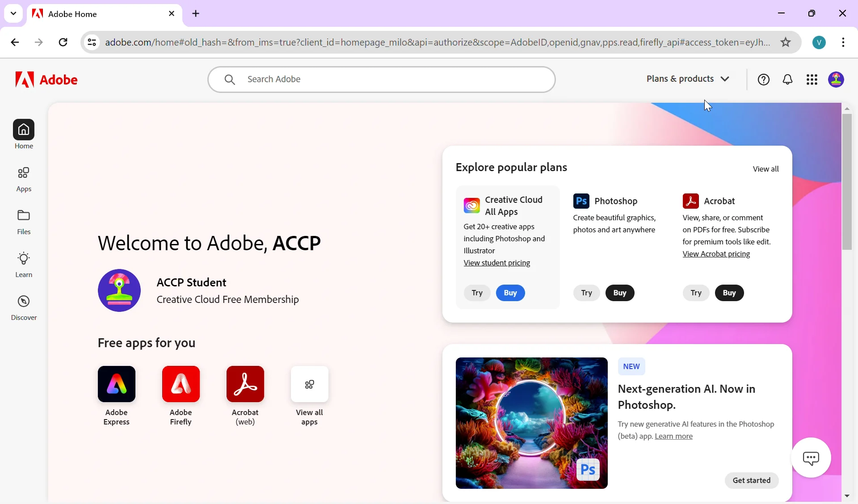
Task: Click 'ACCP Student' name text
Action: click(191, 283)
